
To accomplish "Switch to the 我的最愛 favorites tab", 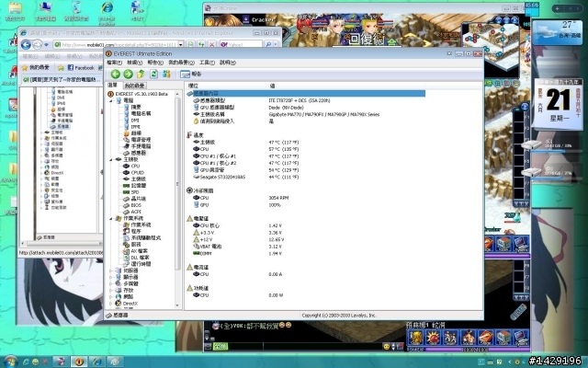I will tap(135, 85).
